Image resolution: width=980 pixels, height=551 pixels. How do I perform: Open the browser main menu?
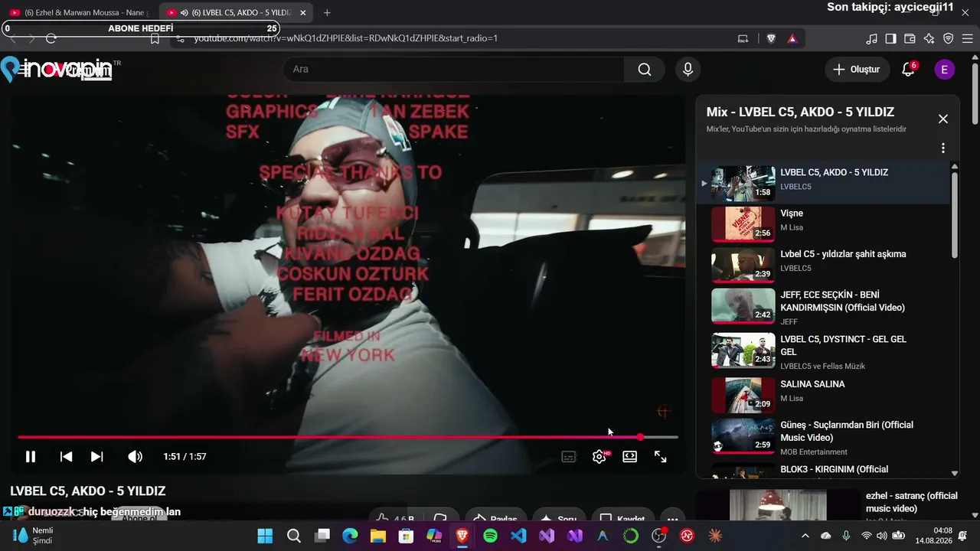[967, 38]
